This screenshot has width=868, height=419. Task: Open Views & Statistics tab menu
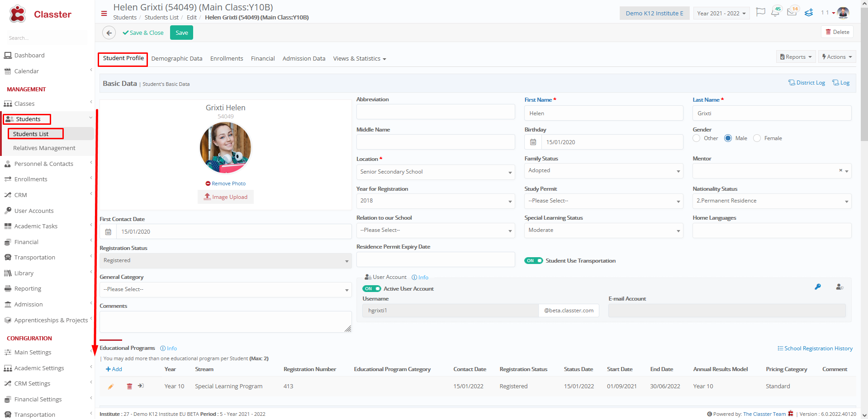[360, 59]
